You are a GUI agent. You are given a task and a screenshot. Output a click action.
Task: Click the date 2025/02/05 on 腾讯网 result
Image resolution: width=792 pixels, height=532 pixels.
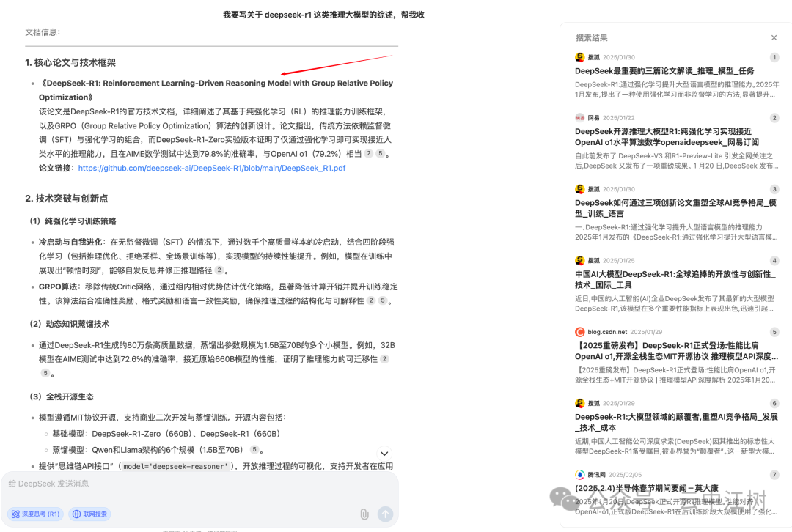625,475
